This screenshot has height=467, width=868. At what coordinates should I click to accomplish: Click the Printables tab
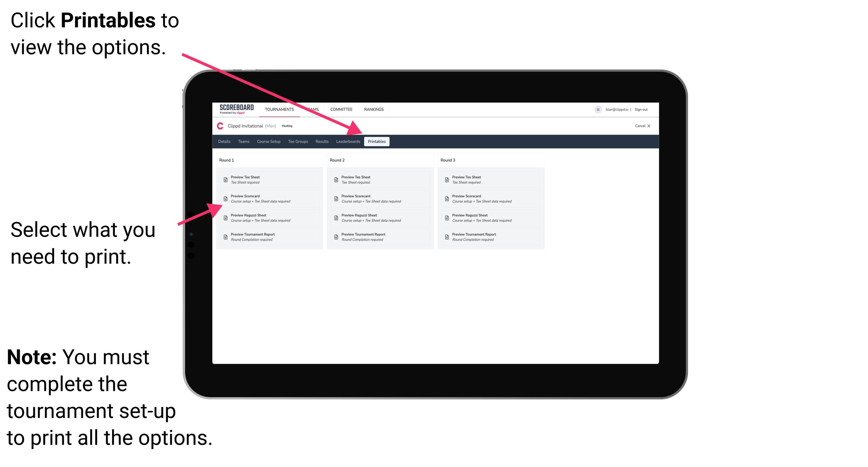click(x=377, y=142)
